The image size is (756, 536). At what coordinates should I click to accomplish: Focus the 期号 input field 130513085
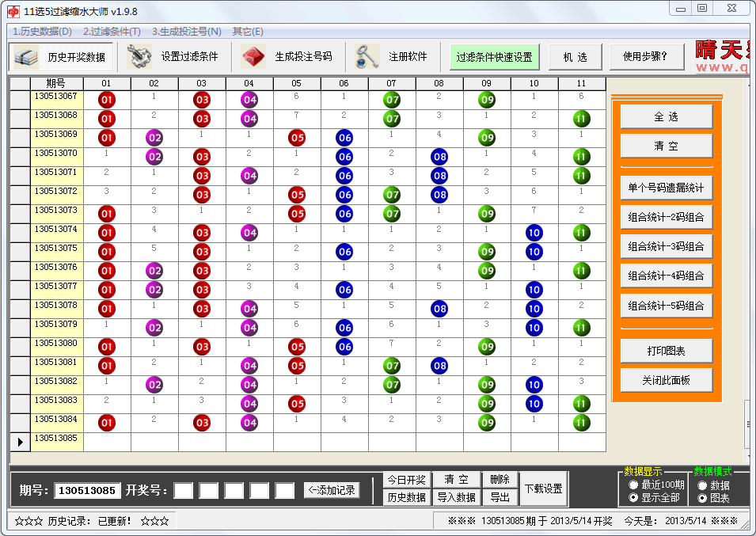pyautogui.click(x=87, y=491)
